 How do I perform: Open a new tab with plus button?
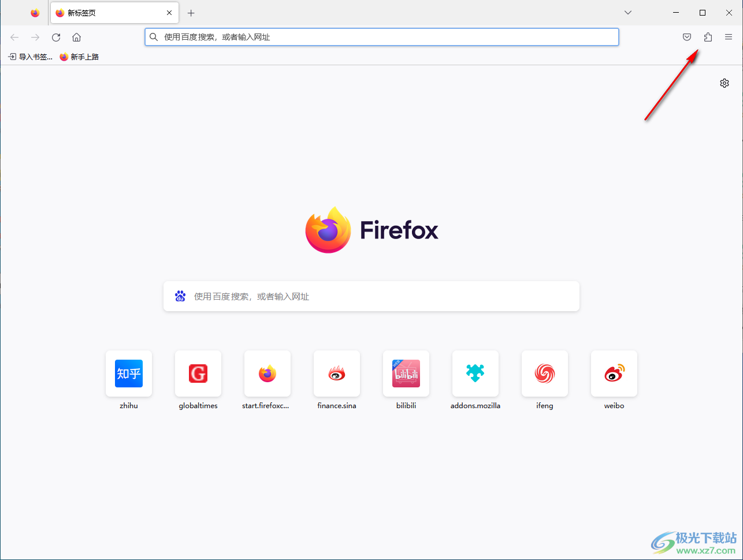[x=191, y=13]
